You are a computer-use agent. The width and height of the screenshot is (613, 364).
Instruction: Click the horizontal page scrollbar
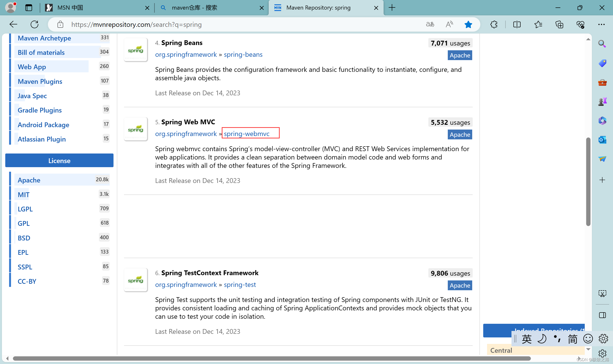click(272, 358)
